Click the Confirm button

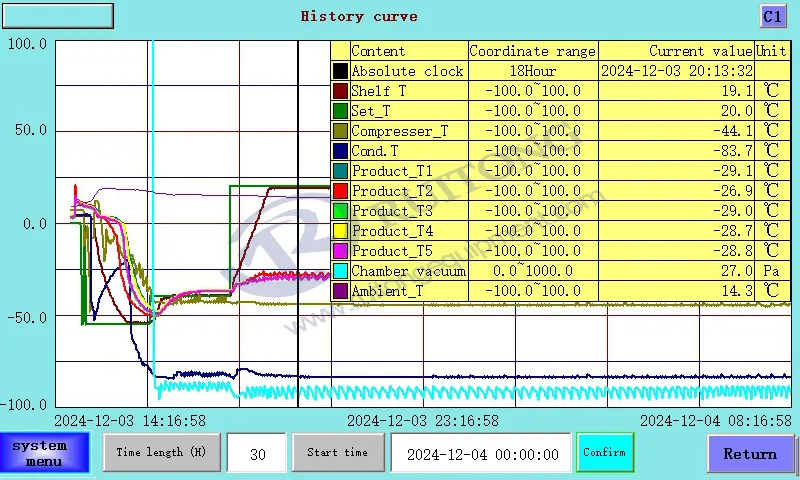tap(605, 452)
